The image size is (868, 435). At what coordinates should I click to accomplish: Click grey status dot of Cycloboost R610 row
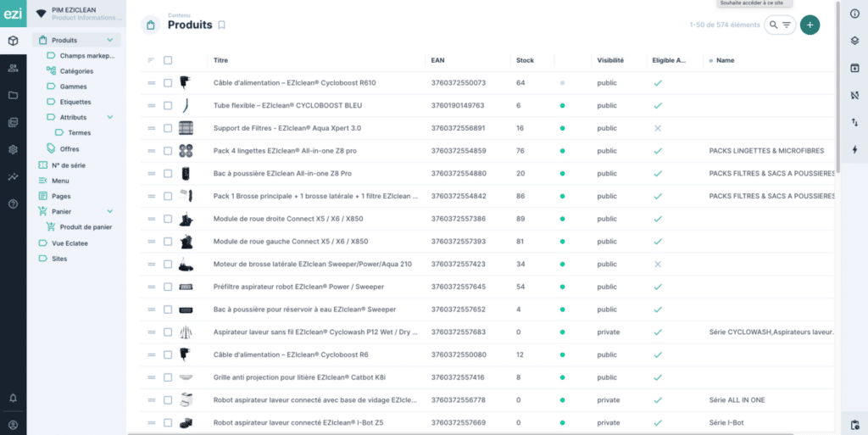tap(563, 83)
